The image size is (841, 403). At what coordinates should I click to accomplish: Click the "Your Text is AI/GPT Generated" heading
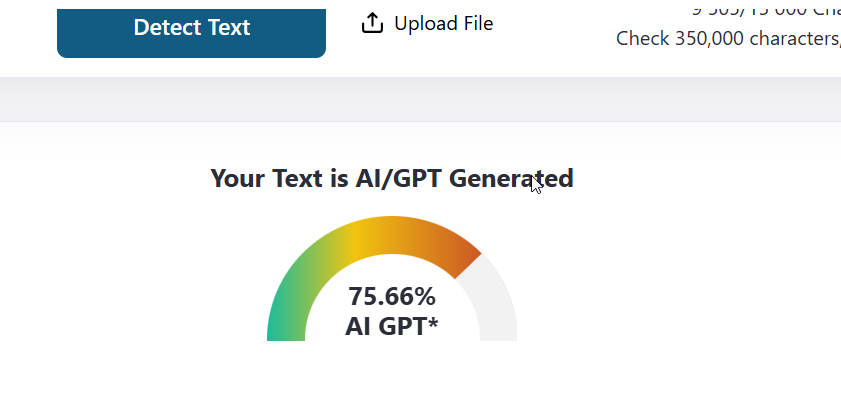pyautogui.click(x=391, y=179)
